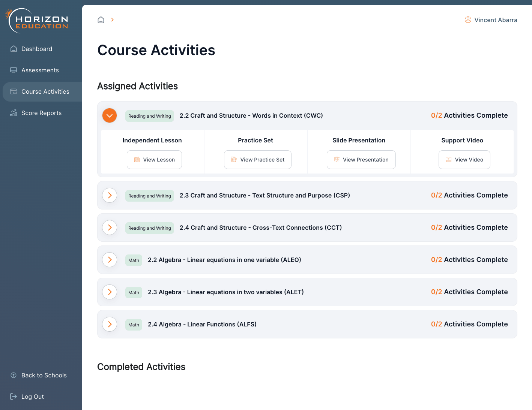Expand 2.3 Text Structure and Purpose row

(110, 195)
